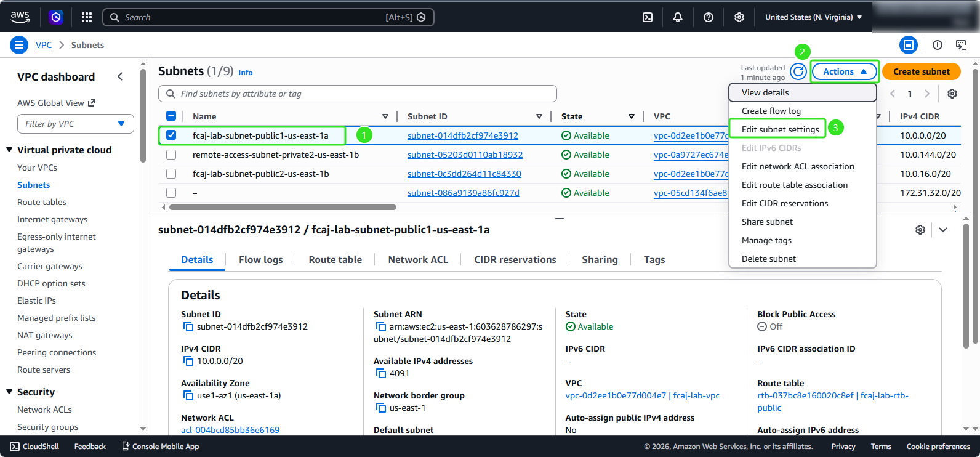Open the info panel icon in breadcrumb bar
The width and height of the screenshot is (980, 457).
(938, 45)
